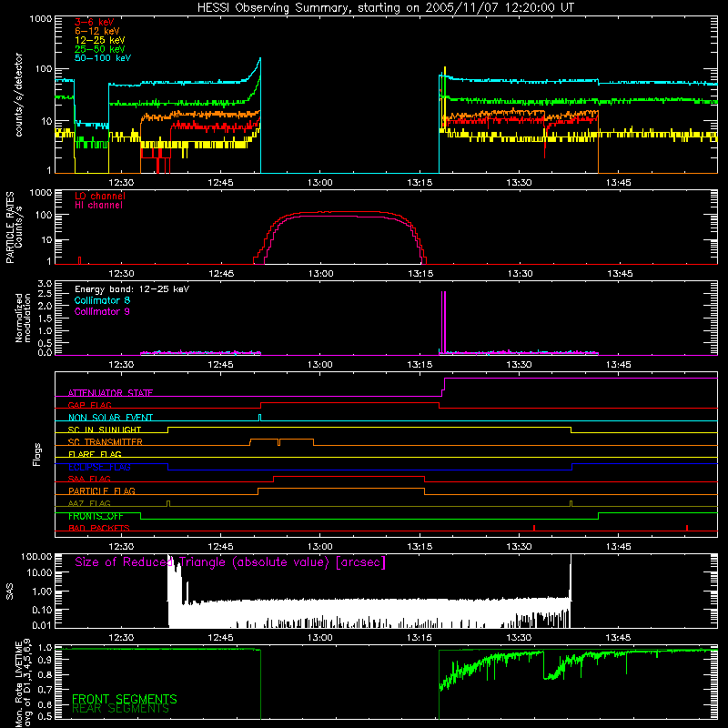
Task: Click the 'SC_TRANSMITTER' flag label
Action: pos(106,441)
